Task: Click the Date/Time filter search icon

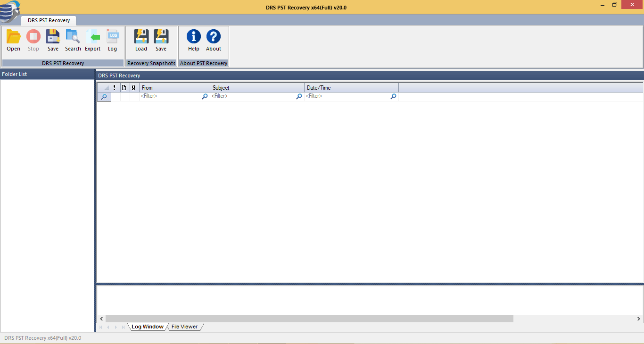Action: 393,96
